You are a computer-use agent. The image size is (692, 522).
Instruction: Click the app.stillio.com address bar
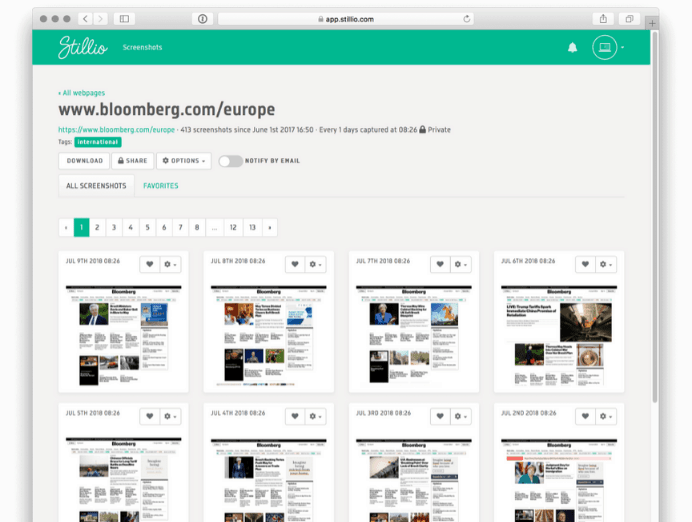[346, 19]
